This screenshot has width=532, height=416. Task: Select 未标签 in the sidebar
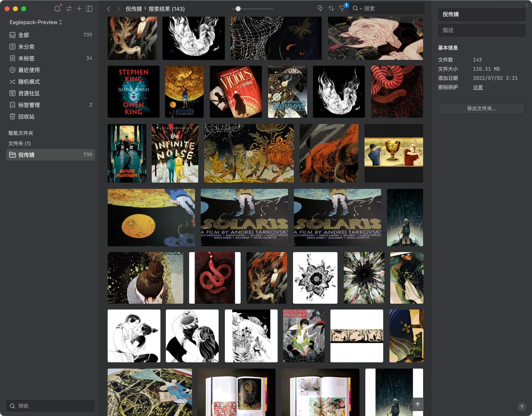51,58
